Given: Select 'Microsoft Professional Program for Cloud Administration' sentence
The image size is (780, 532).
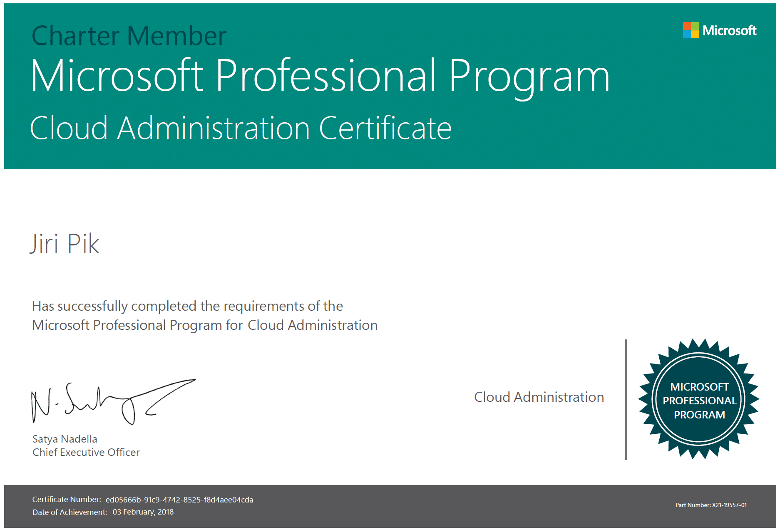Looking at the screenshot, I should click(x=205, y=325).
